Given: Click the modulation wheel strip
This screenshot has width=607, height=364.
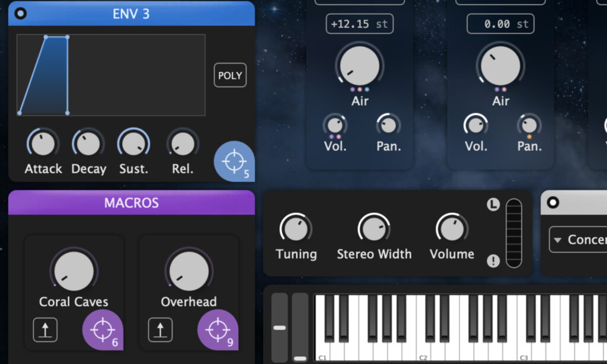Looking at the screenshot, I should [300, 328].
